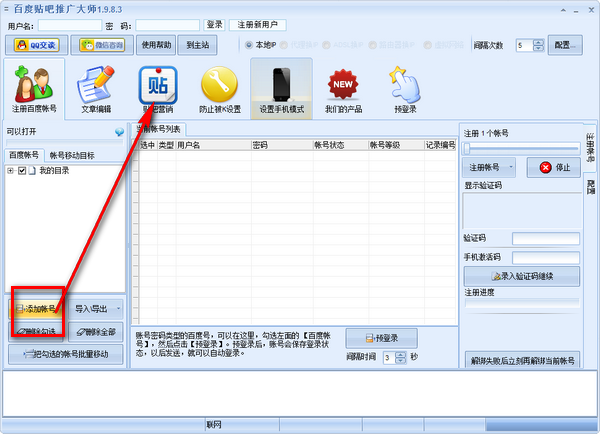Switch to the 帐号移动目标 tab
Image resolution: width=600 pixels, height=434 pixels.
pyautogui.click(x=72, y=155)
